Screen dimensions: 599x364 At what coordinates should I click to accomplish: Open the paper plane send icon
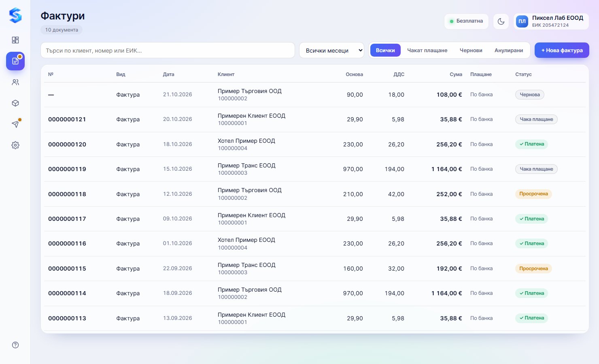(15, 124)
